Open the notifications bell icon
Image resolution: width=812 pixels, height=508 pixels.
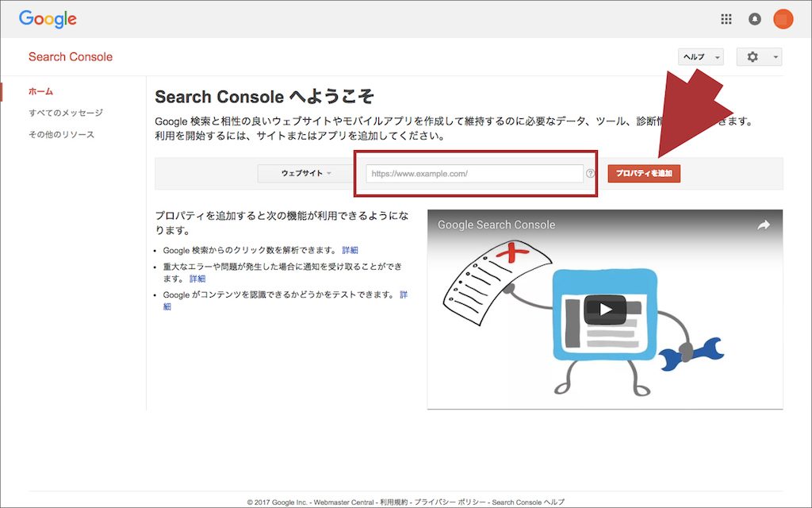tap(755, 19)
